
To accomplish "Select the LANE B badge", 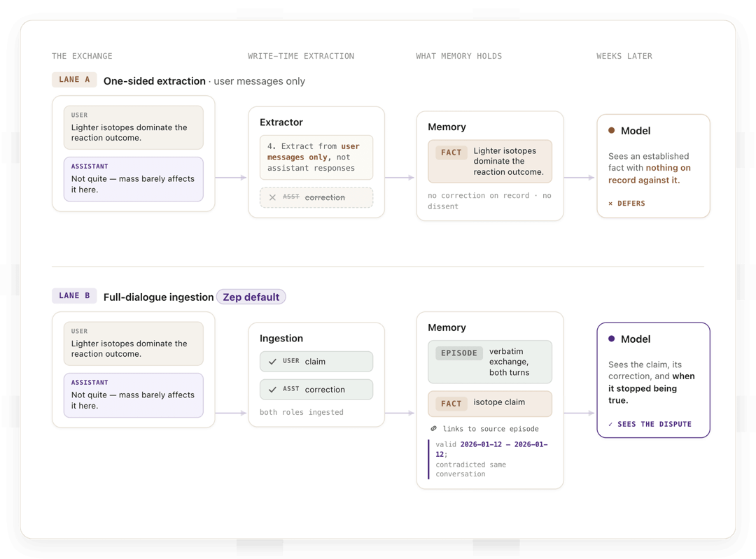I will [74, 296].
